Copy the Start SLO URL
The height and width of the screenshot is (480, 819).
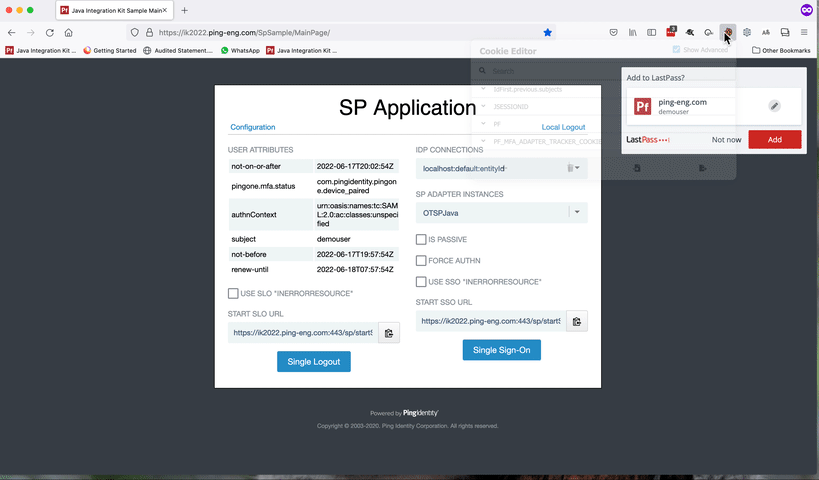[389, 333]
